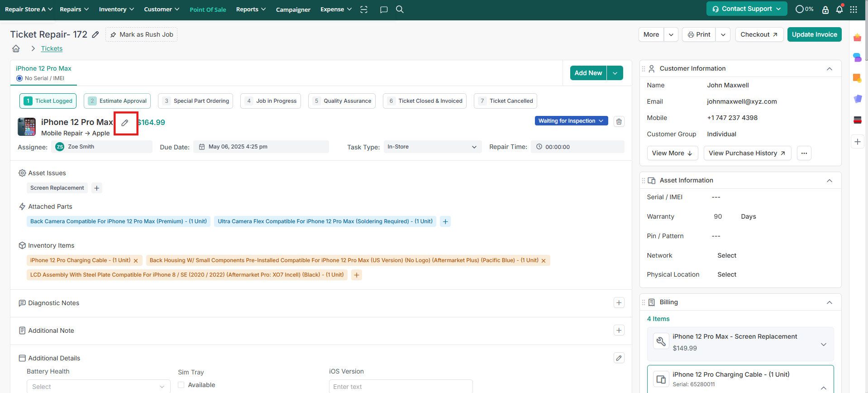Image resolution: width=868 pixels, height=393 pixels.
Task: Select the Quality Assurance stage
Action: coord(342,101)
